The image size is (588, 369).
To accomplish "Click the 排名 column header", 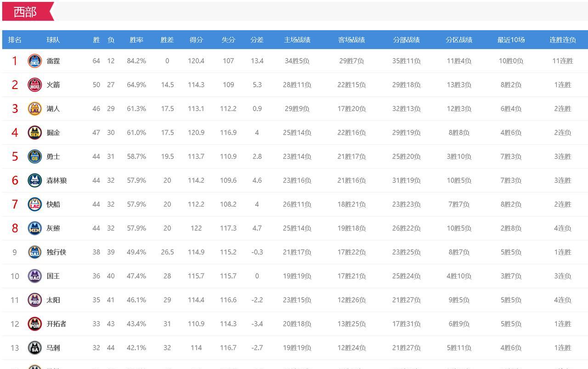I will pos(15,40).
